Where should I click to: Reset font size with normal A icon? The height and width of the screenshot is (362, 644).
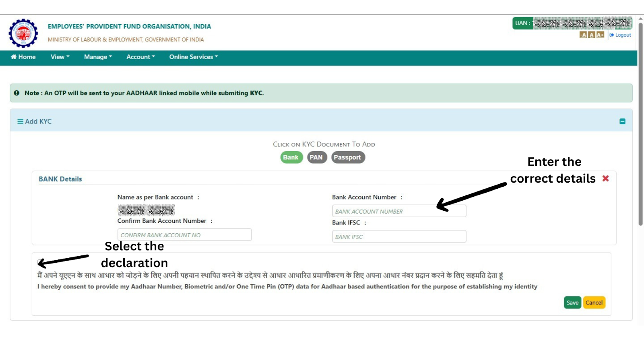click(591, 35)
